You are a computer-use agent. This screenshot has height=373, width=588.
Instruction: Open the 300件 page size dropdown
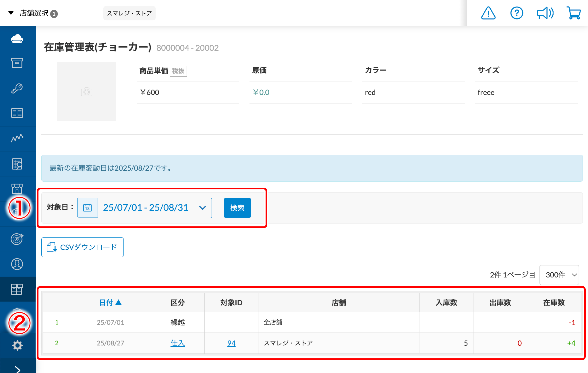[x=559, y=275]
